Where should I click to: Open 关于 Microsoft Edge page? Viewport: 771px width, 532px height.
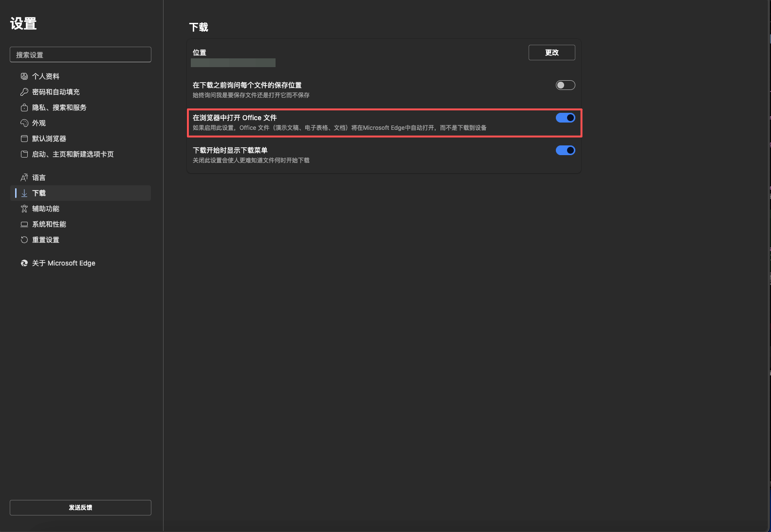[63, 263]
